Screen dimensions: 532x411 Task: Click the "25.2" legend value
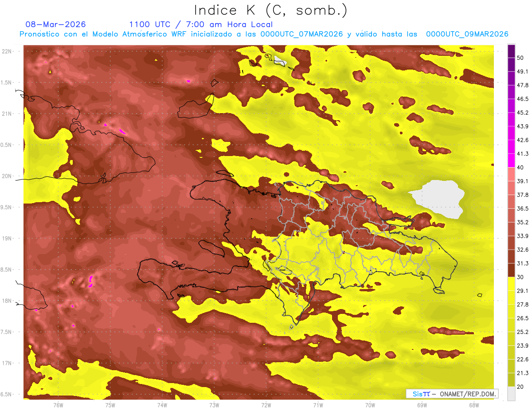click(523, 332)
